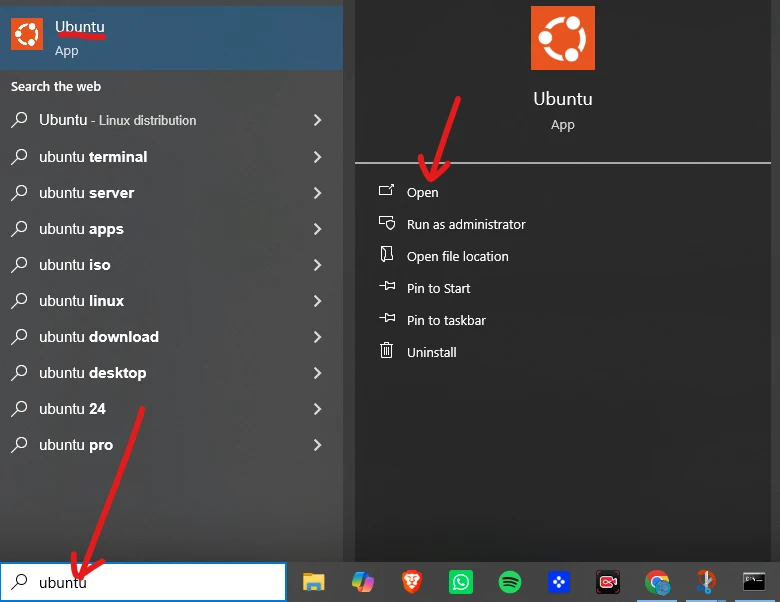Viewport: 780px width, 602px height.
Task: Select the ubuntu download suggestion
Action: coord(171,337)
